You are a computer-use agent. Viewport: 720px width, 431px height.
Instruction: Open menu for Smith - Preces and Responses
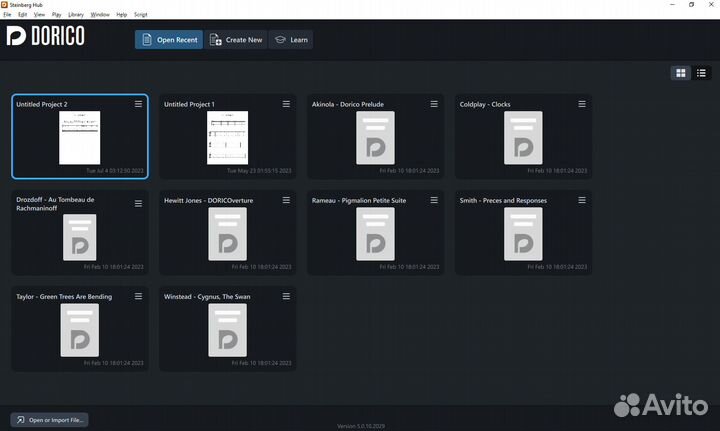[581, 201]
